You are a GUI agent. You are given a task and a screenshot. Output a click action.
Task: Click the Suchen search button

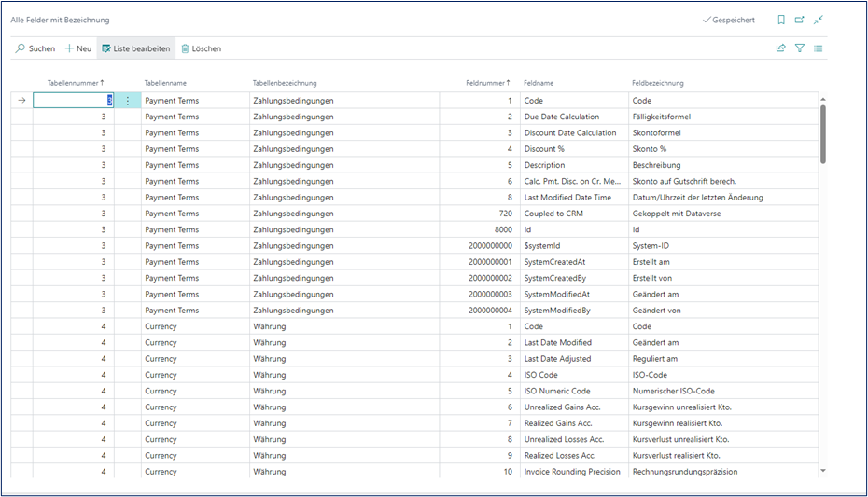(35, 48)
